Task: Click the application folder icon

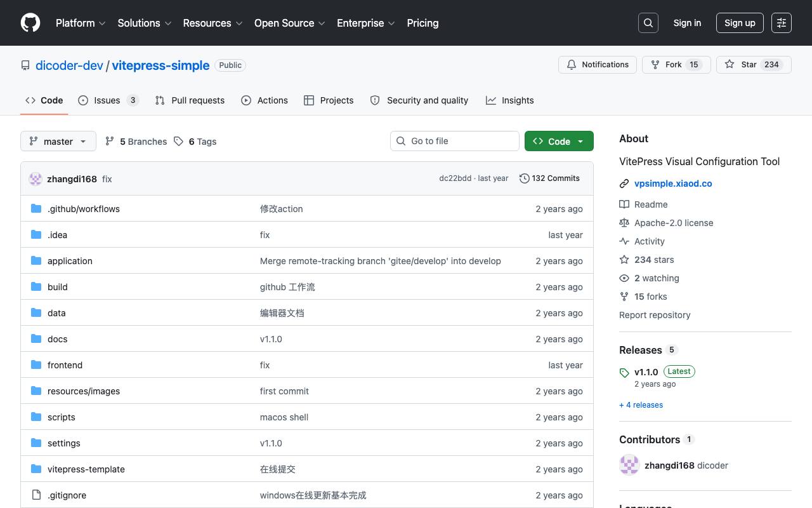Action: 36,260
